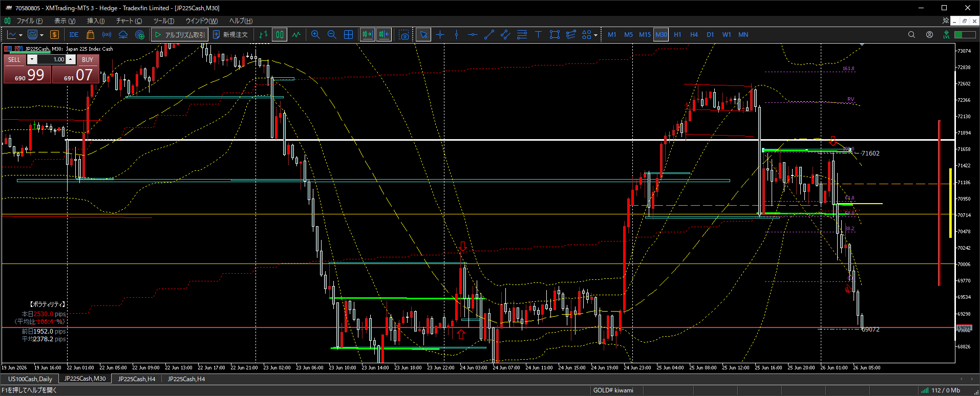Viewport: 980px width, 396px height.
Task: Toggle candlestick chart display mode
Action: [x=280, y=35]
